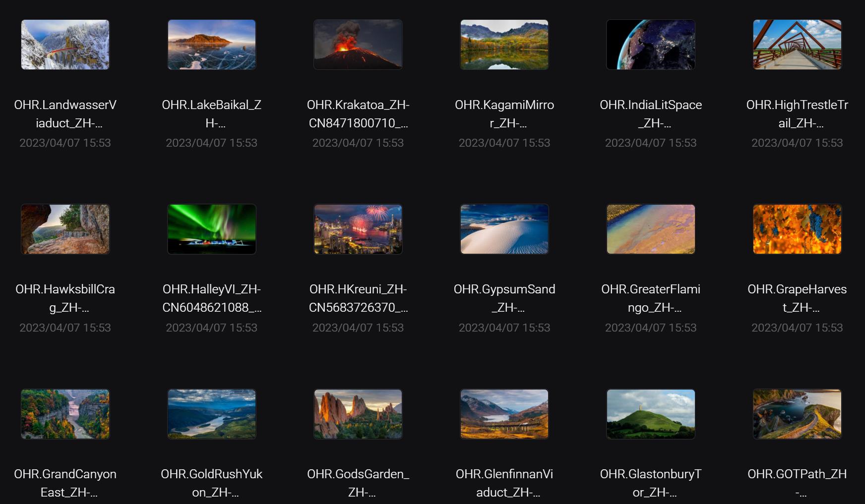The width and height of the screenshot is (865, 504).
Task: Select the GreaterFlamingo aerial shoreline thumbnail
Action: point(651,229)
